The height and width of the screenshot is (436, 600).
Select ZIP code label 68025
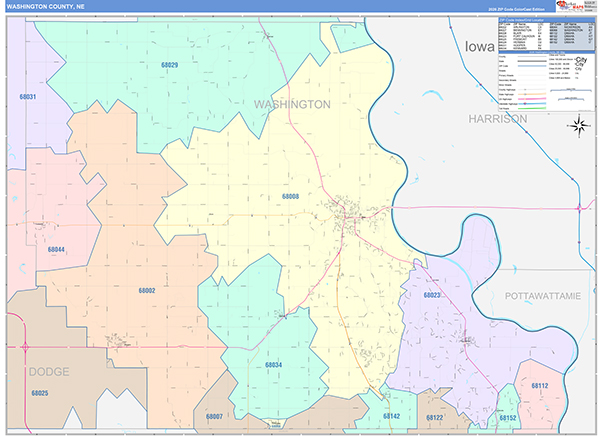[40, 393]
